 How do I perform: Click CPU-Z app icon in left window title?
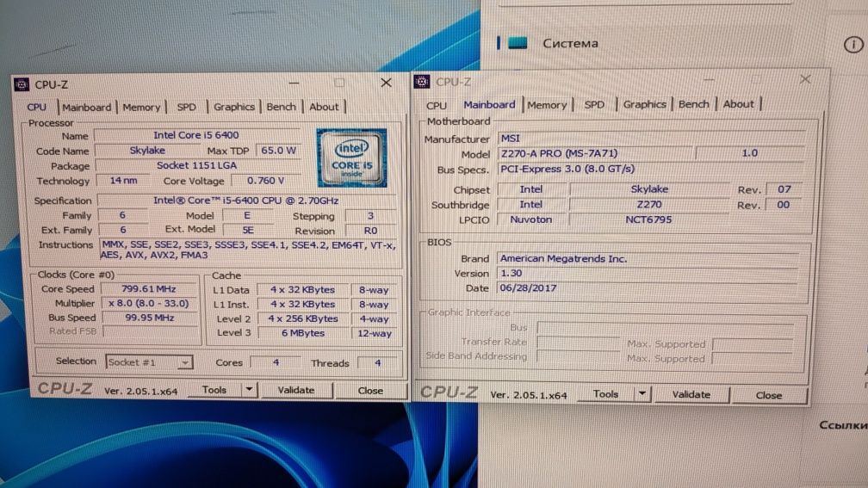point(22,84)
